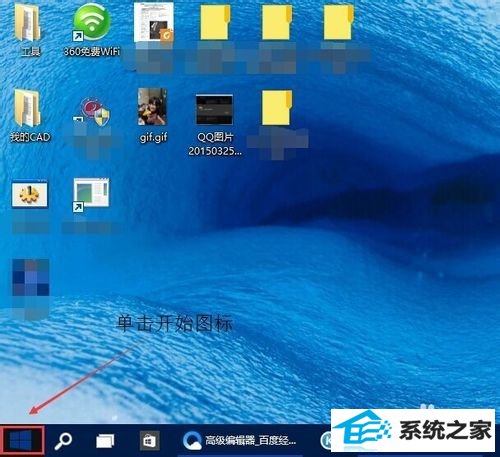Launch the Store app from taskbar
This screenshot has height=457, width=500.
pyautogui.click(x=149, y=441)
